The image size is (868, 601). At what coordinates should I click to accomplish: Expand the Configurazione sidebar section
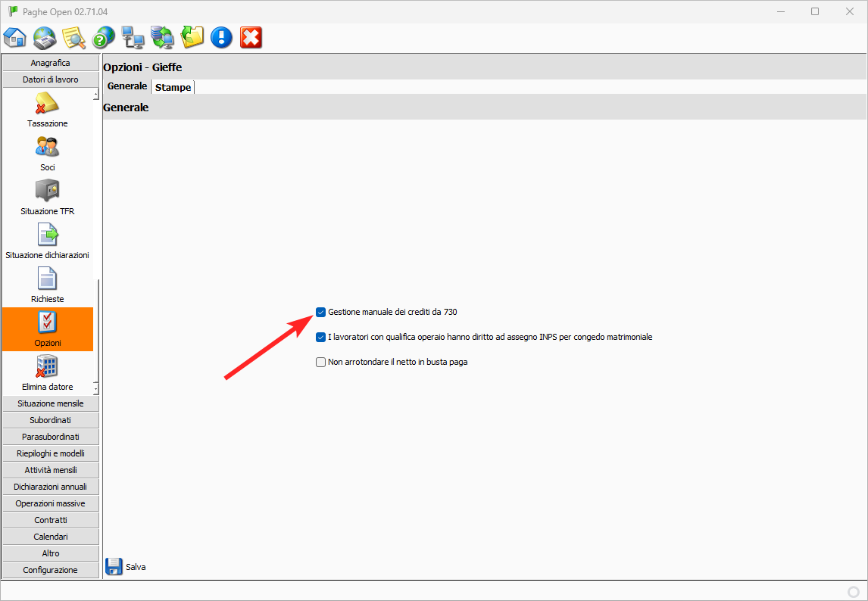(51, 570)
